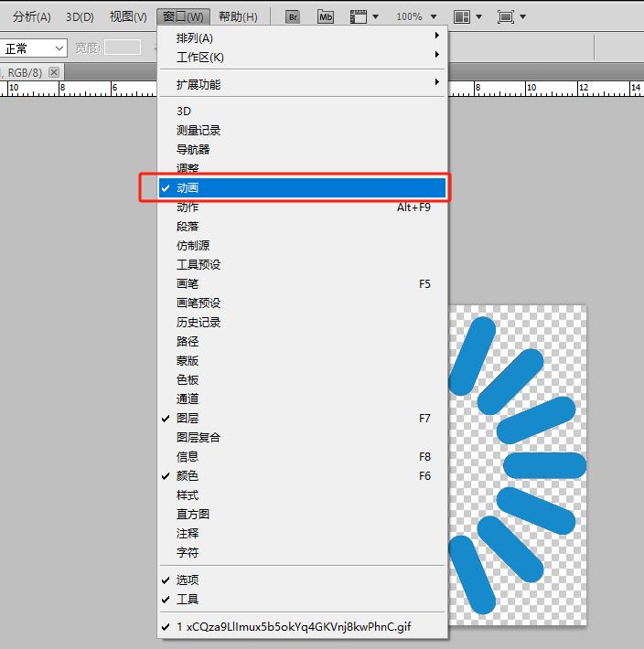Show the 信息 panel

click(x=302, y=456)
